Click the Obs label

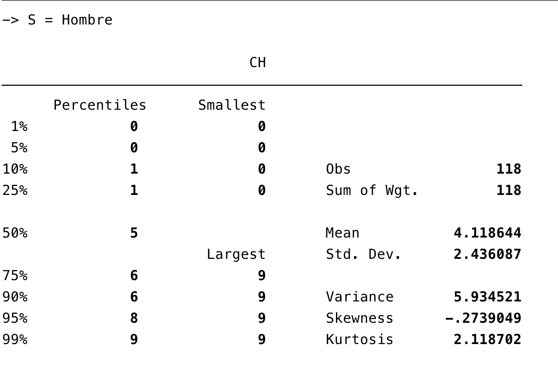pos(338,169)
